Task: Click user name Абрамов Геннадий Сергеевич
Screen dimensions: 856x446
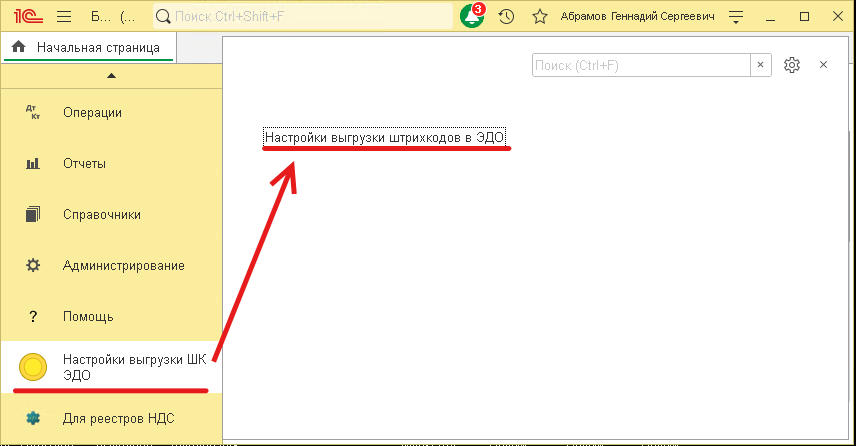Action: [637, 16]
